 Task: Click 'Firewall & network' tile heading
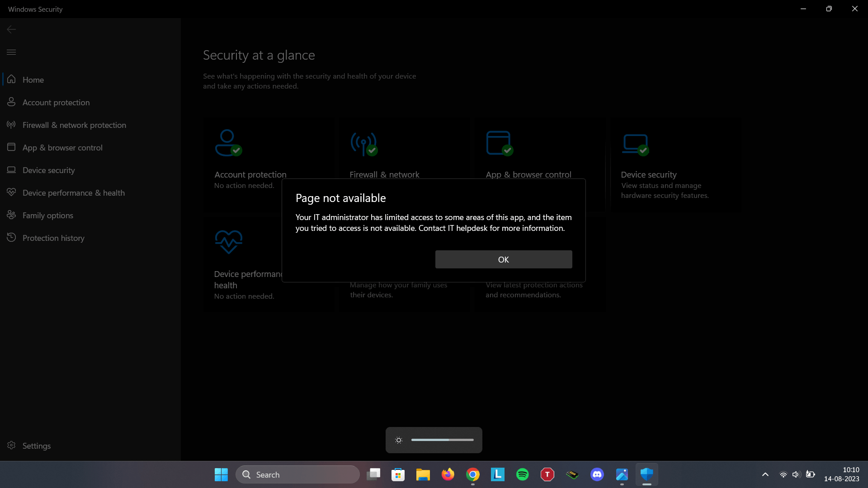[384, 174]
